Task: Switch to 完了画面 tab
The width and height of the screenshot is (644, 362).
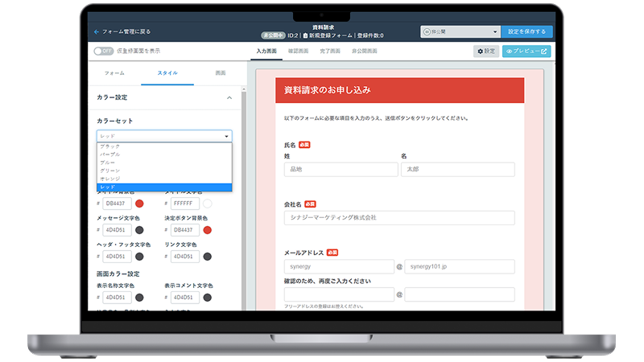Action: 330,51
